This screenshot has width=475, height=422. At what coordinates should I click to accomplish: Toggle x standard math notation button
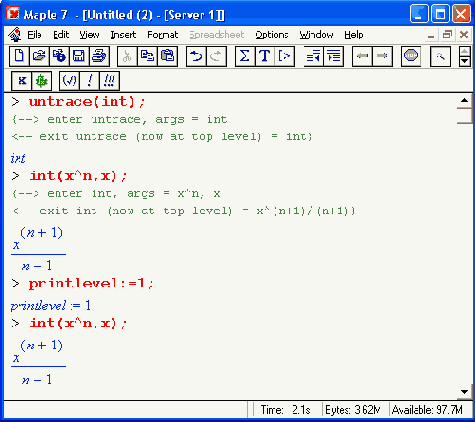(x=22, y=81)
